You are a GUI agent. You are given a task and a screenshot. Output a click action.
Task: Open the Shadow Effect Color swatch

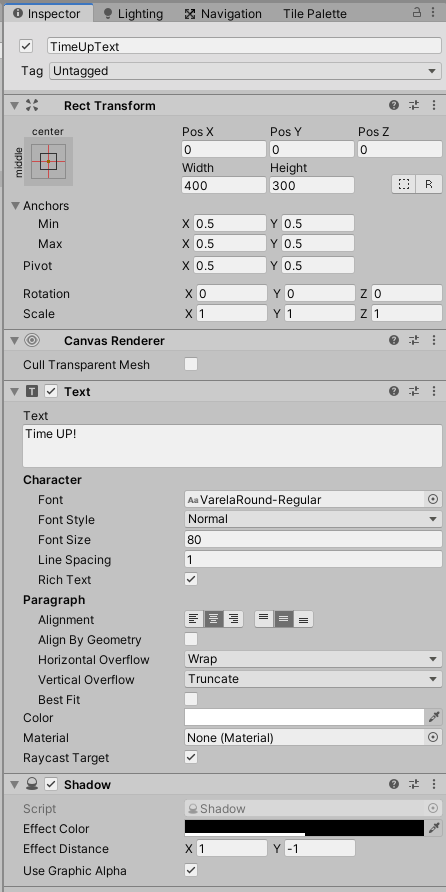(304, 828)
